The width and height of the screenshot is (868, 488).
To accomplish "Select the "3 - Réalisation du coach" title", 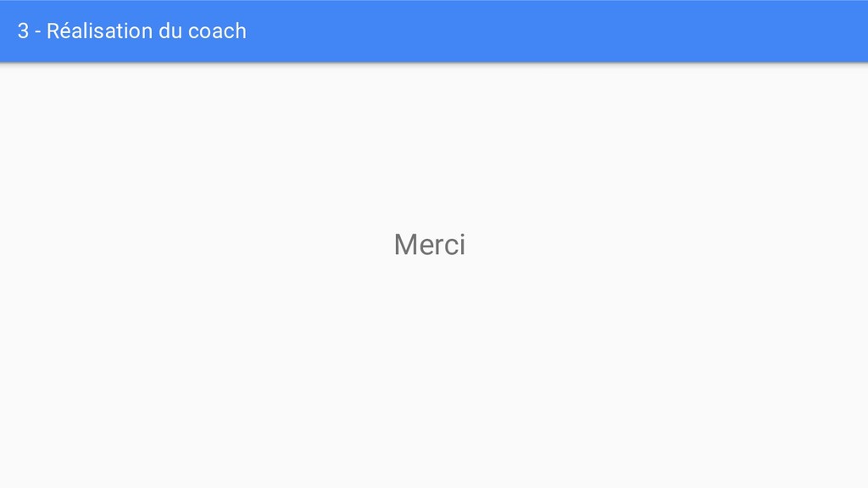I will click(131, 31).
